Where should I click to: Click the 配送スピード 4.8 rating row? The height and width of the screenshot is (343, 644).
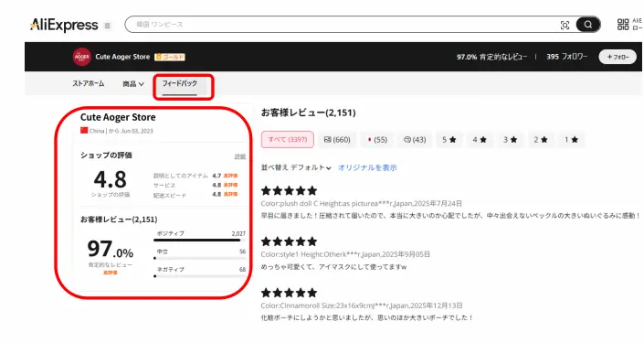click(195, 195)
